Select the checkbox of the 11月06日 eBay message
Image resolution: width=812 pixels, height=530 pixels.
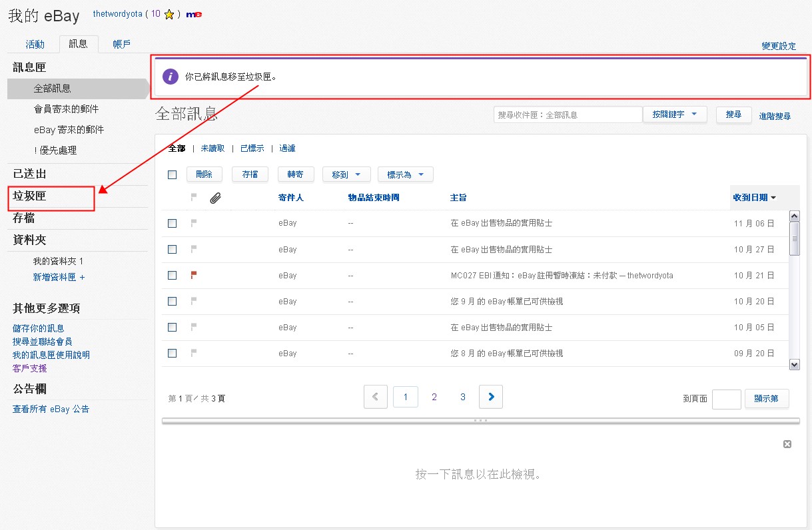172,222
